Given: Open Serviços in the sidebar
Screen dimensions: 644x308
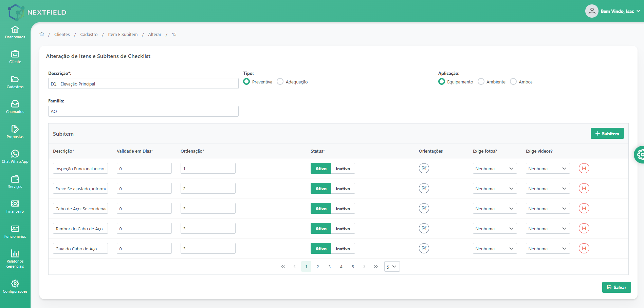Looking at the screenshot, I should tap(15, 182).
